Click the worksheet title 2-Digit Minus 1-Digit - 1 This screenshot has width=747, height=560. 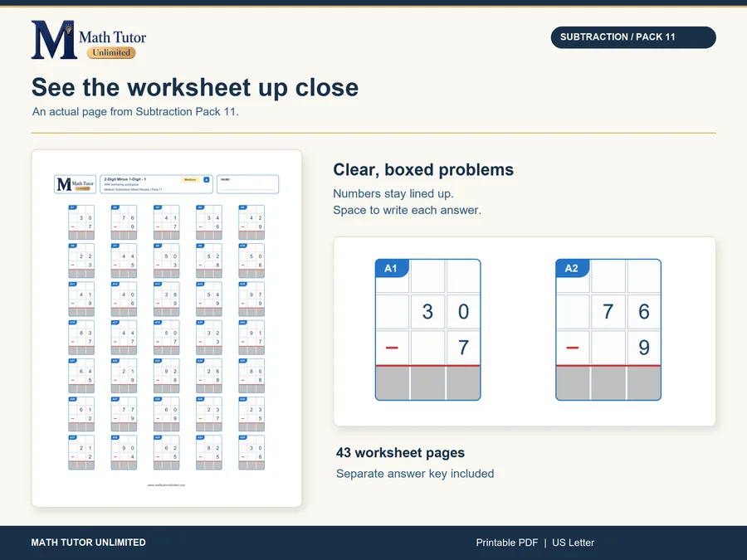click(x=124, y=179)
